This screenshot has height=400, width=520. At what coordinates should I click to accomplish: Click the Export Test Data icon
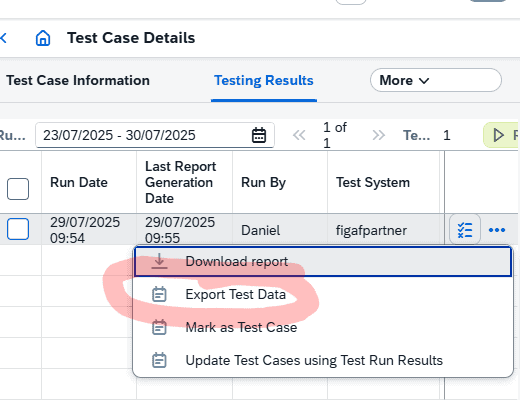tap(159, 295)
